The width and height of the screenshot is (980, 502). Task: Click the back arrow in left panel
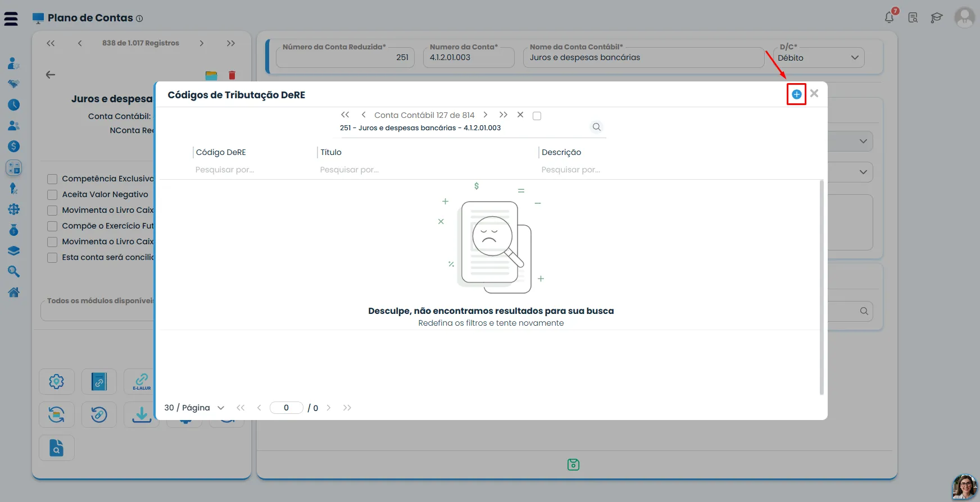click(x=51, y=75)
